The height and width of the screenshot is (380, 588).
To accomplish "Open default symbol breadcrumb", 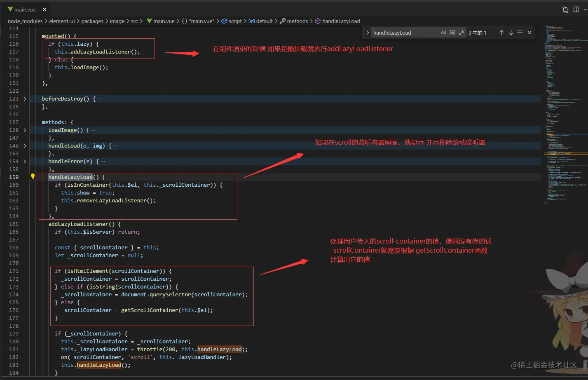I will point(261,21).
